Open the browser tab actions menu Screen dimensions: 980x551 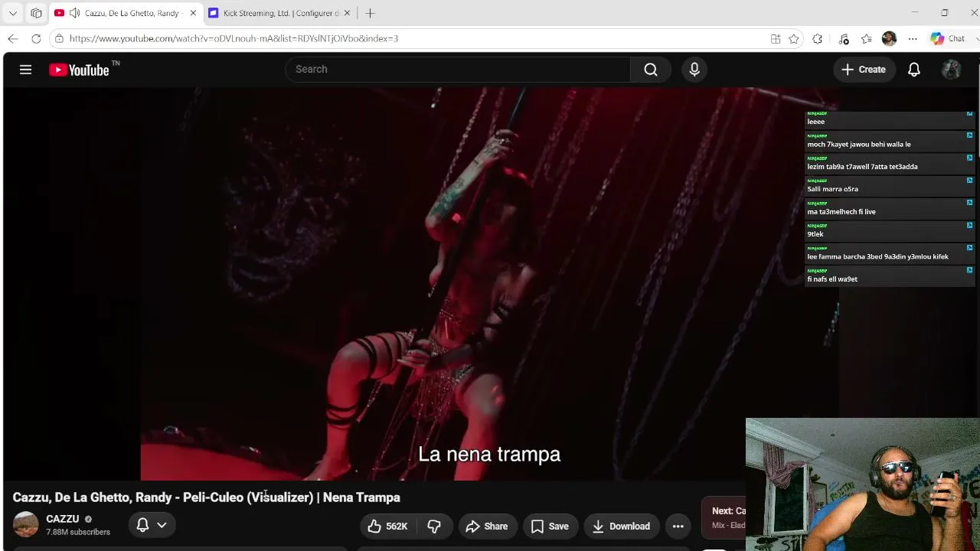tap(13, 13)
